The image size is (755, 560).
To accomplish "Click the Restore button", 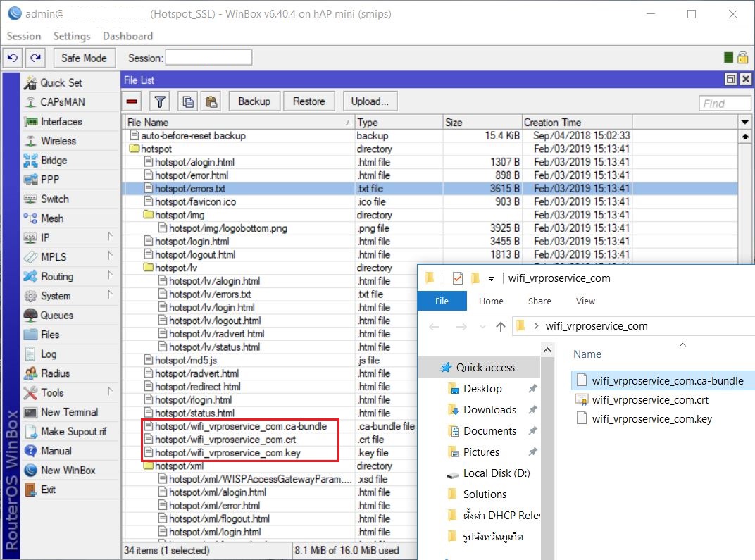I will pyautogui.click(x=309, y=101).
